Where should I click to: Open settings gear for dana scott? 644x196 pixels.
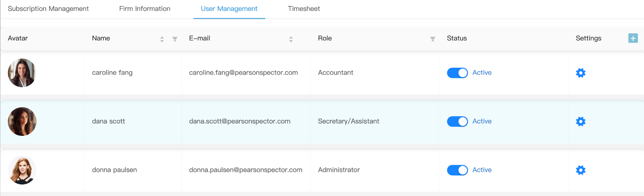580,122
